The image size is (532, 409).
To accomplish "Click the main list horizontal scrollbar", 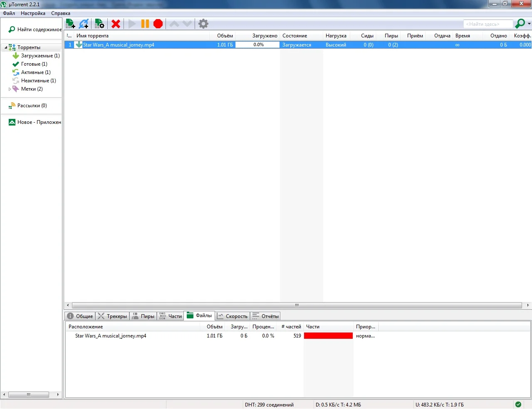I will click(297, 305).
